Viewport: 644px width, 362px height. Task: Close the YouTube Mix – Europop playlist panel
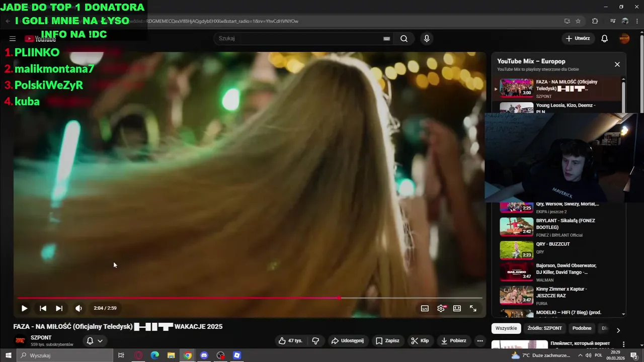click(x=617, y=64)
